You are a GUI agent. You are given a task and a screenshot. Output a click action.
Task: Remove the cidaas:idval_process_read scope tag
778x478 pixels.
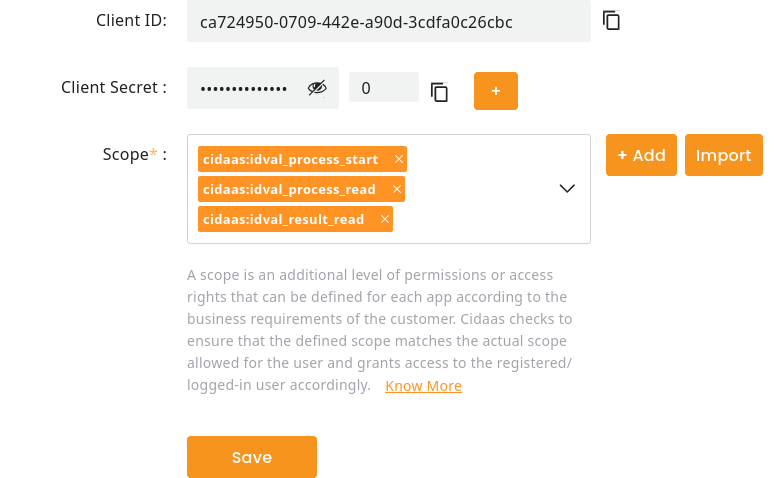tap(397, 189)
